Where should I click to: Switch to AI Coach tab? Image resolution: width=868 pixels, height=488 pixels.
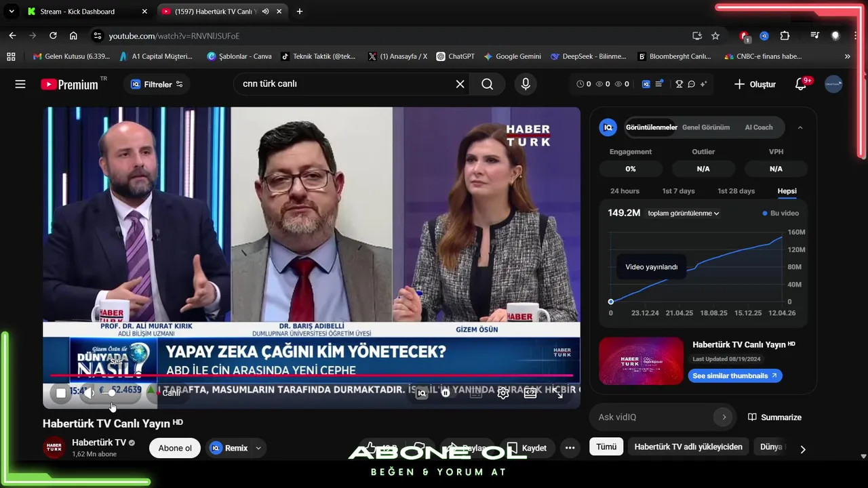[x=759, y=127]
